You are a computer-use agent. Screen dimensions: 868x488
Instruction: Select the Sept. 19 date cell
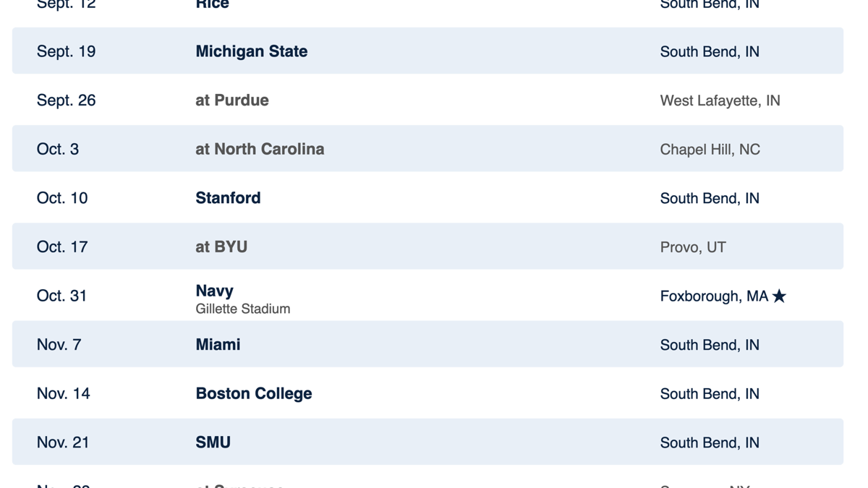tap(66, 51)
